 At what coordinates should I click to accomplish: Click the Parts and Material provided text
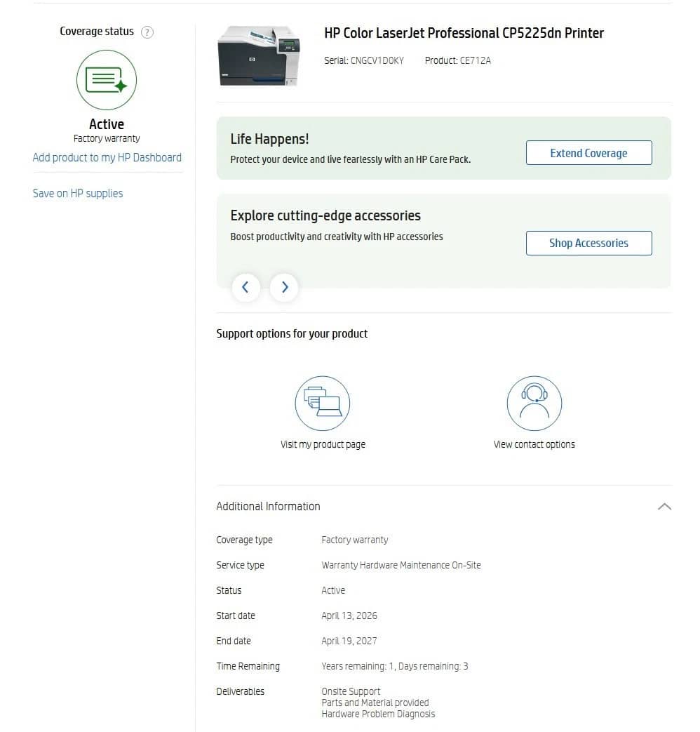(375, 703)
